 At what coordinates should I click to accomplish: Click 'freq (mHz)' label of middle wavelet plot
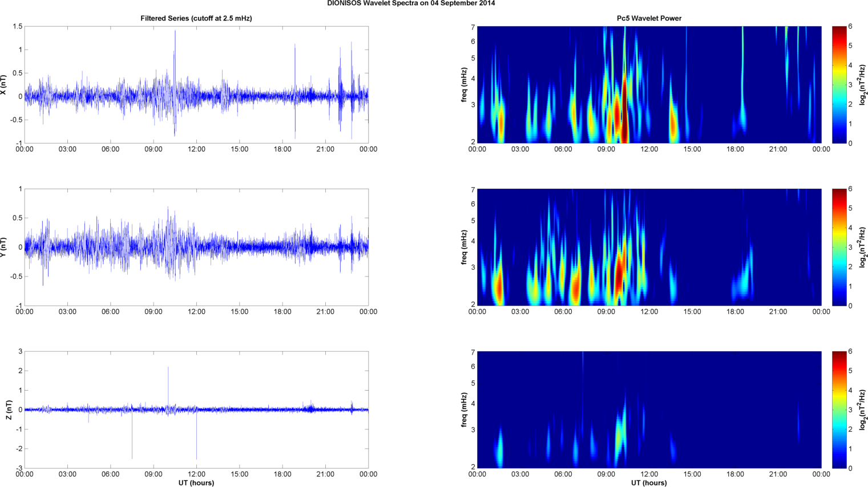(x=465, y=247)
